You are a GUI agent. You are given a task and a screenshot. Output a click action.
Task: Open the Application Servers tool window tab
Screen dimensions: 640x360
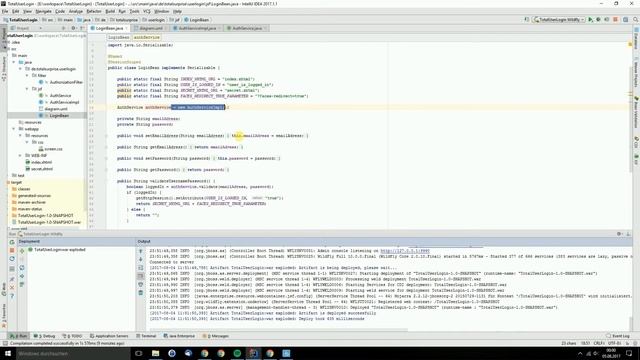[x=109, y=336]
